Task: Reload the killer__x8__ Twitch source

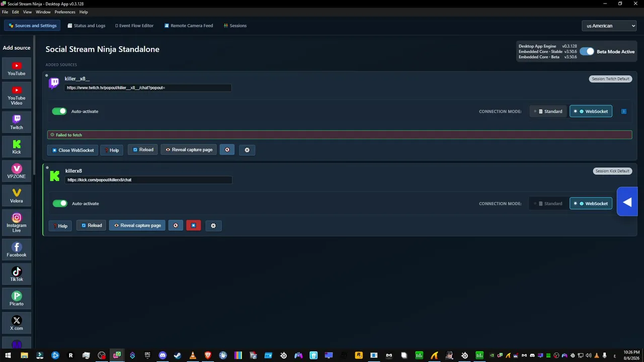Action: coord(143,150)
